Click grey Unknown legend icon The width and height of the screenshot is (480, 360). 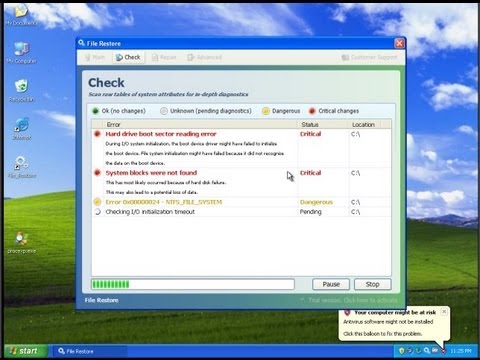(164, 111)
